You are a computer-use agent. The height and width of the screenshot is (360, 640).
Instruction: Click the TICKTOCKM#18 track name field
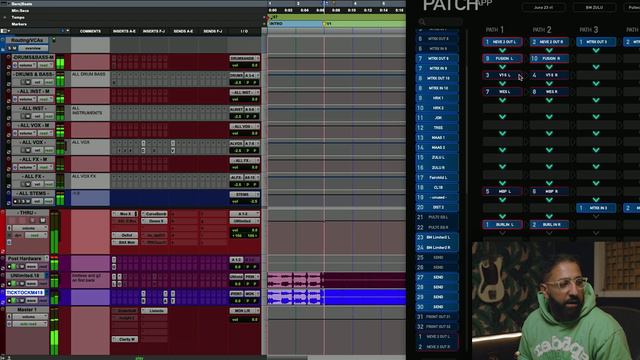tap(25, 293)
